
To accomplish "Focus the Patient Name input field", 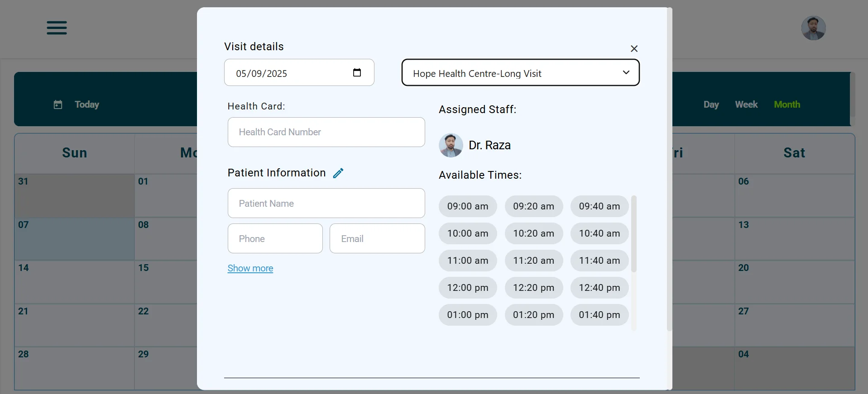I will coord(326,204).
